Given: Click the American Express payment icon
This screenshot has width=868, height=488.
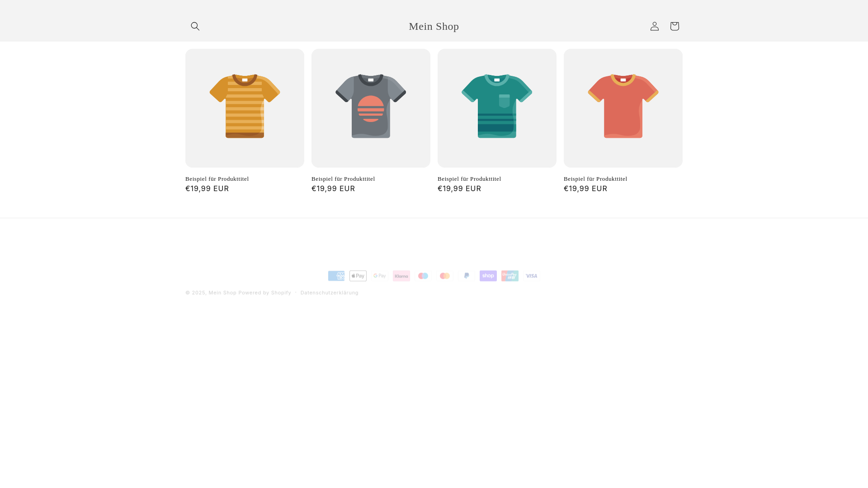Looking at the screenshot, I should pos(336,276).
